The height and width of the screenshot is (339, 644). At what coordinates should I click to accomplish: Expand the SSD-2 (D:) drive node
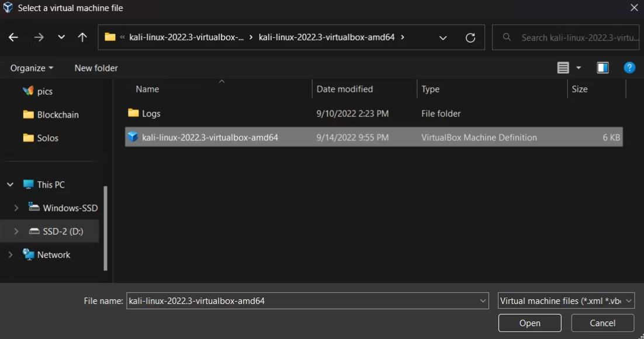point(16,231)
